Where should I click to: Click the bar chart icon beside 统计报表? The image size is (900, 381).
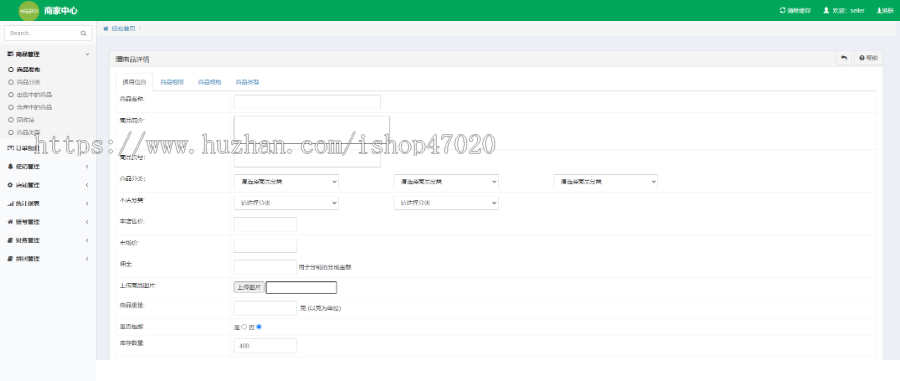point(10,203)
